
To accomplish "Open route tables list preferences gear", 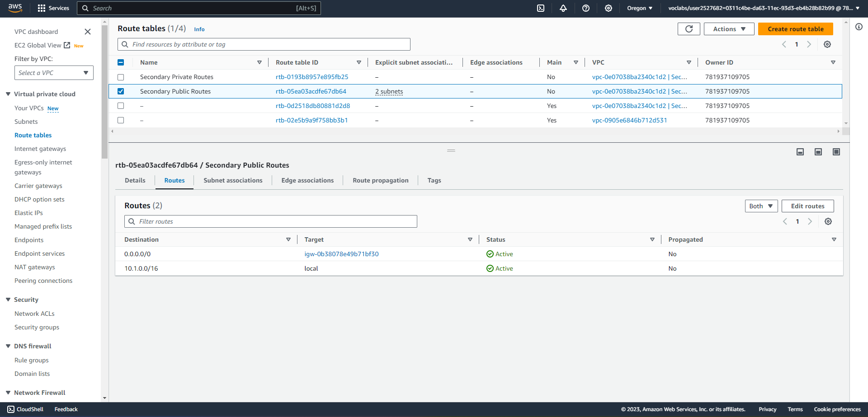I will 827,44.
